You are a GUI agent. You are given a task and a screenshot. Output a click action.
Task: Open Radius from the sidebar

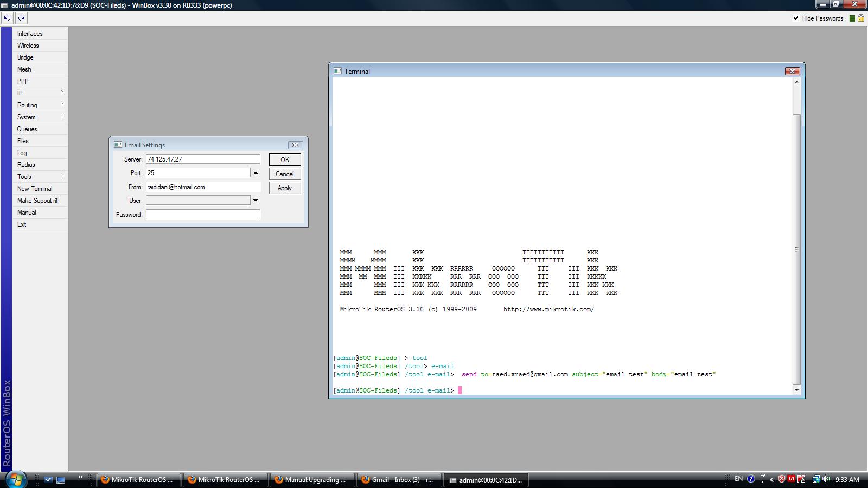[40, 165]
